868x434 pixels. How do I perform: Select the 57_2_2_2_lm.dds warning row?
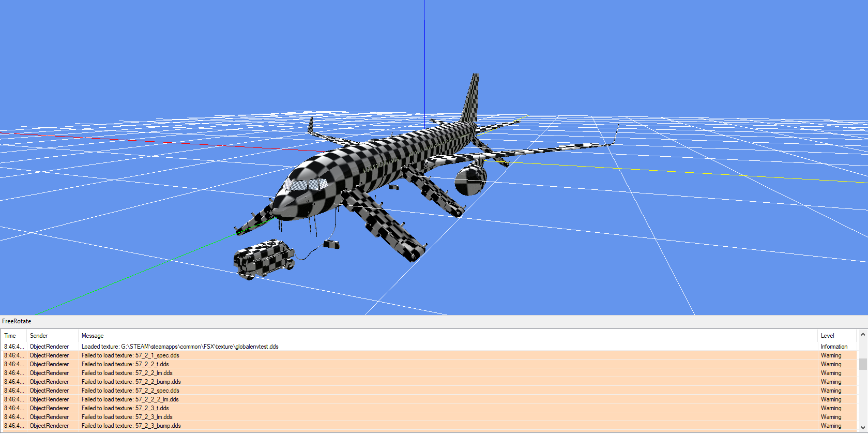130,399
